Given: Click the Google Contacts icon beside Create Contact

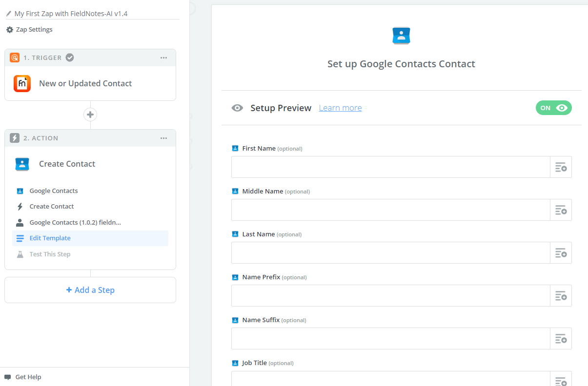Looking at the screenshot, I should click(x=22, y=164).
